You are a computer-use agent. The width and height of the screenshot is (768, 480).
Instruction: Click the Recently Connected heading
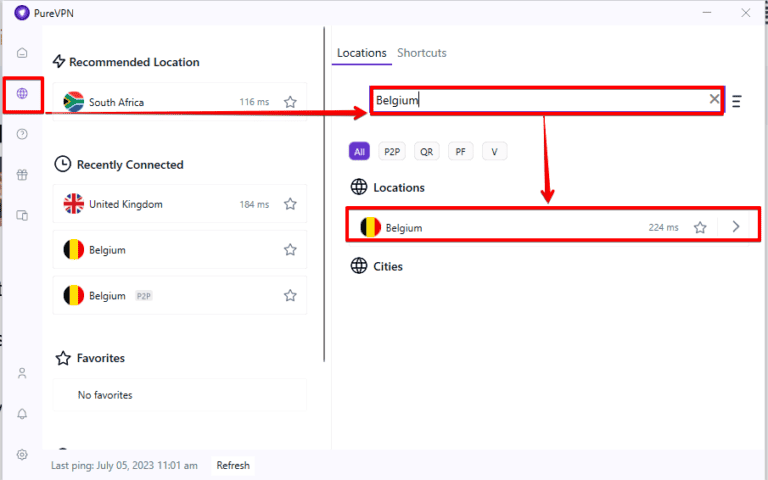pos(130,165)
